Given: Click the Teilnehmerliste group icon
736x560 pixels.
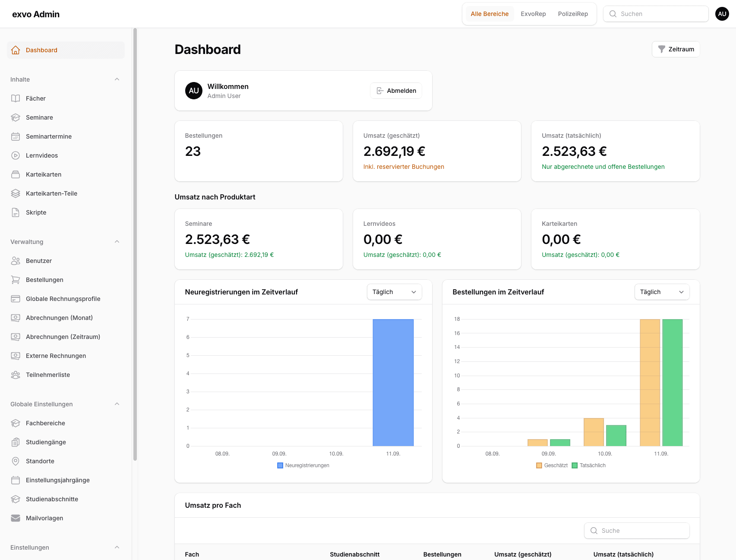Looking at the screenshot, I should click(16, 375).
